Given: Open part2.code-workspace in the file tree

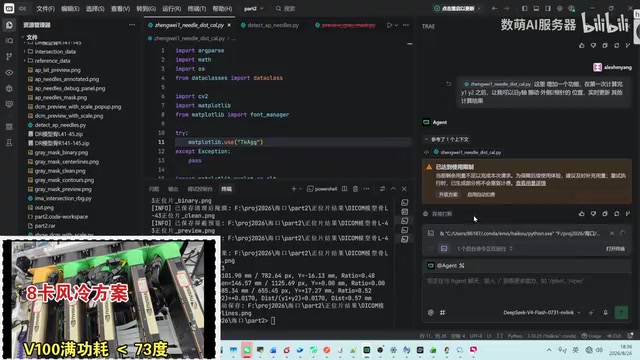Looking at the screenshot, I should [61, 217].
